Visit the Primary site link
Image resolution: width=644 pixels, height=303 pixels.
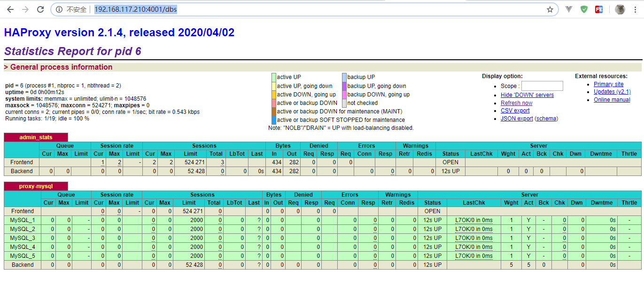[x=608, y=84]
